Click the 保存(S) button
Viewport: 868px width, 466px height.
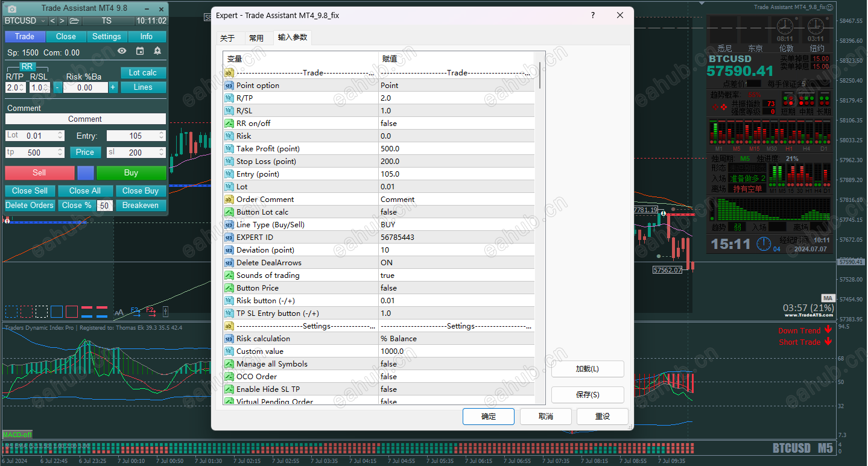[x=588, y=395]
